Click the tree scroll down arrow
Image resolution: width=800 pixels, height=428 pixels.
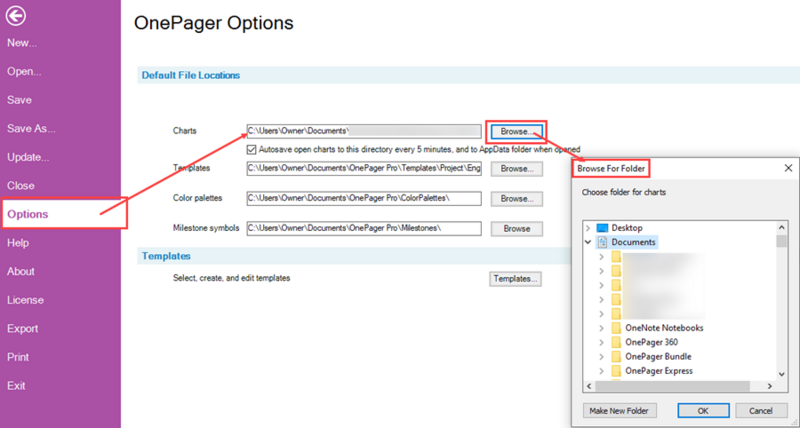782,374
